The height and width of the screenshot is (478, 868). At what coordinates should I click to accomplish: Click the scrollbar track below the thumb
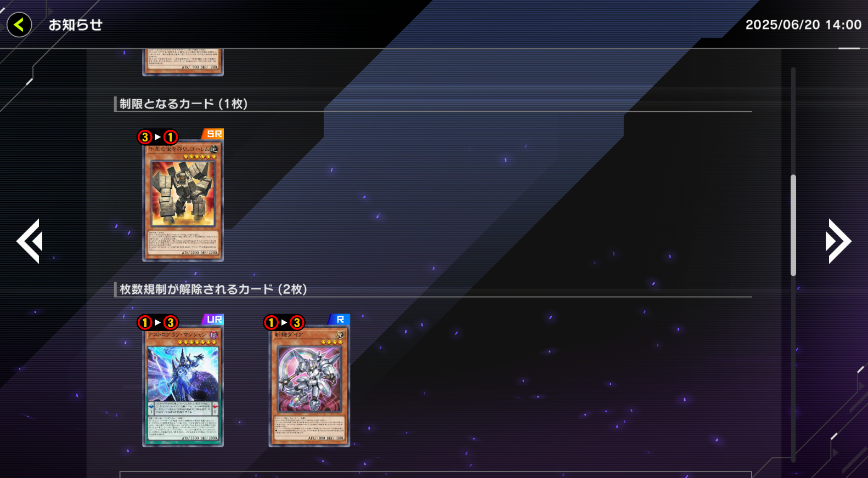pyautogui.click(x=793, y=367)
